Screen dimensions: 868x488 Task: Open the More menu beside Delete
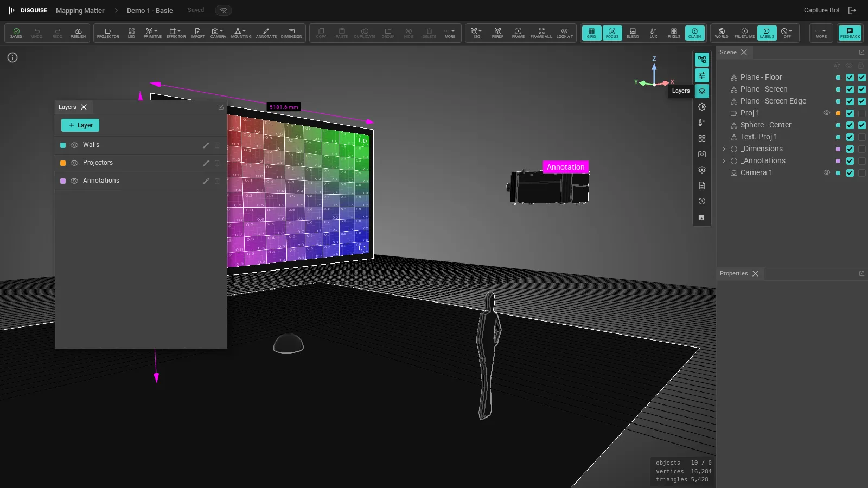450,33
